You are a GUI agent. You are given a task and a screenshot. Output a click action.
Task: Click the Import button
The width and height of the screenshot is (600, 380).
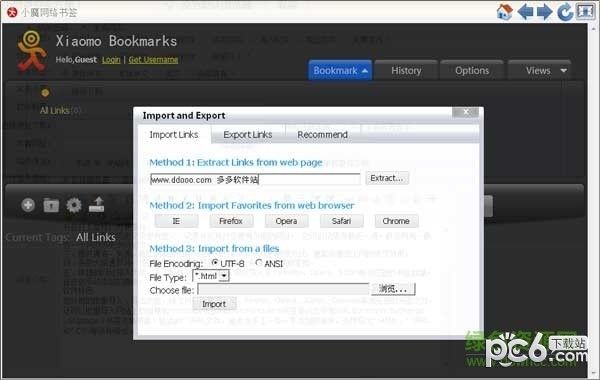pyautogui.click(x=214, y=304)
